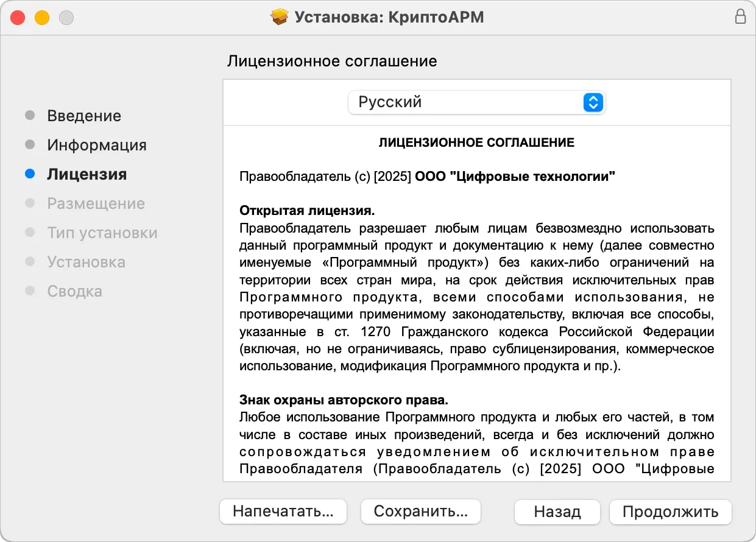Click the bullet next to Тип установки

(29, 233)
